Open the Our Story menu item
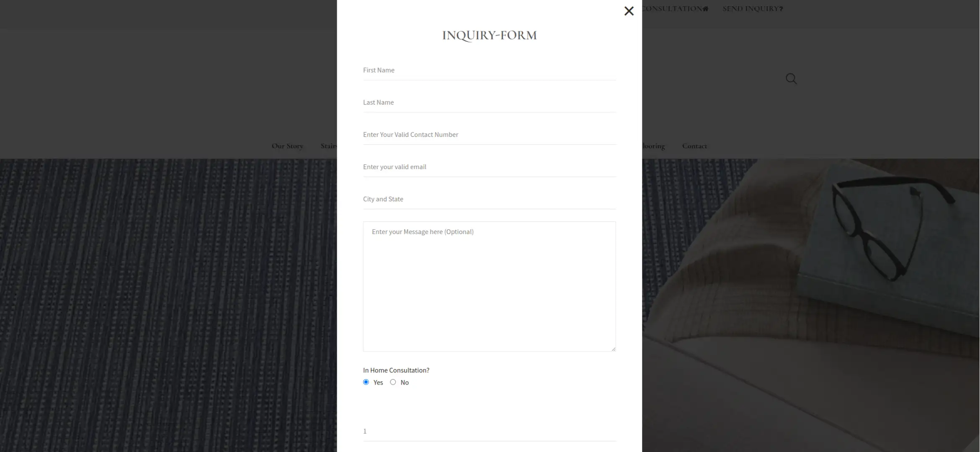The height and width of the screenshot is (452, 980). 287,146
